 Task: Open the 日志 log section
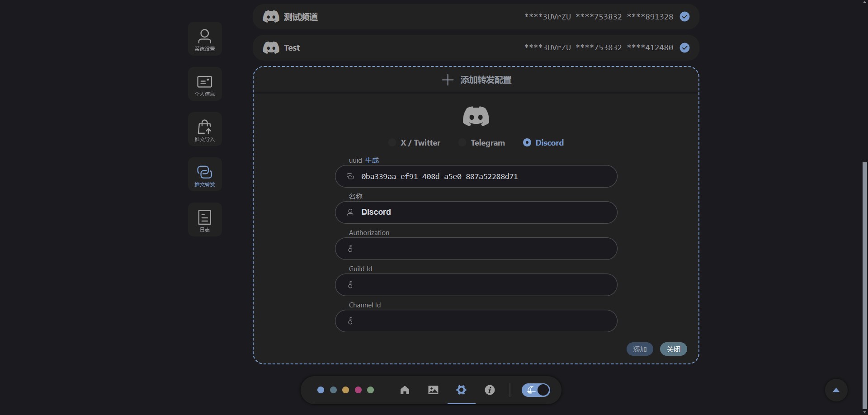coord(205,220)
